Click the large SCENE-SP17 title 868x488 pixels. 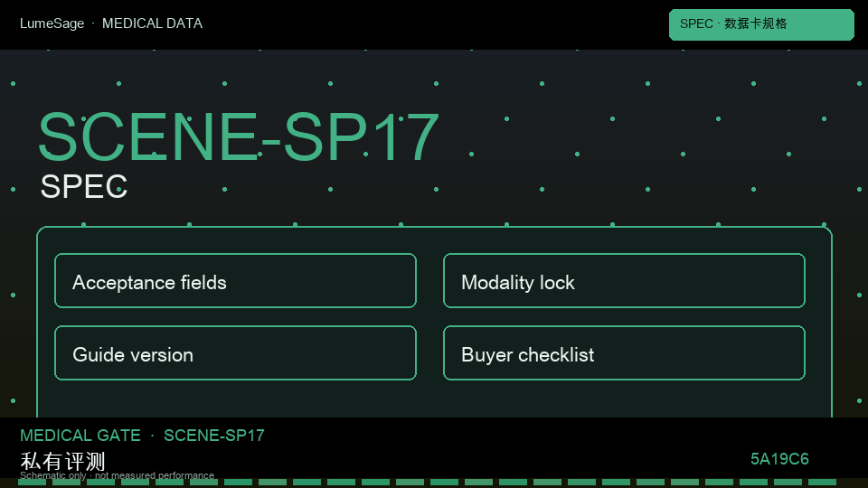[239, 136]
